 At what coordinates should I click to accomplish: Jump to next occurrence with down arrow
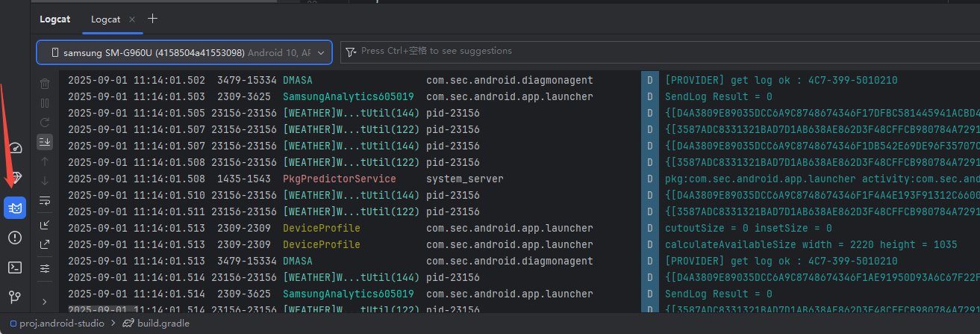pos(45,180)
